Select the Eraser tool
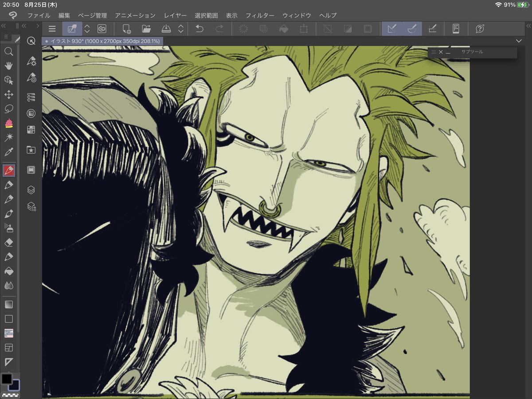The height and width of the screenshot is (399, 532). (8, 243)
